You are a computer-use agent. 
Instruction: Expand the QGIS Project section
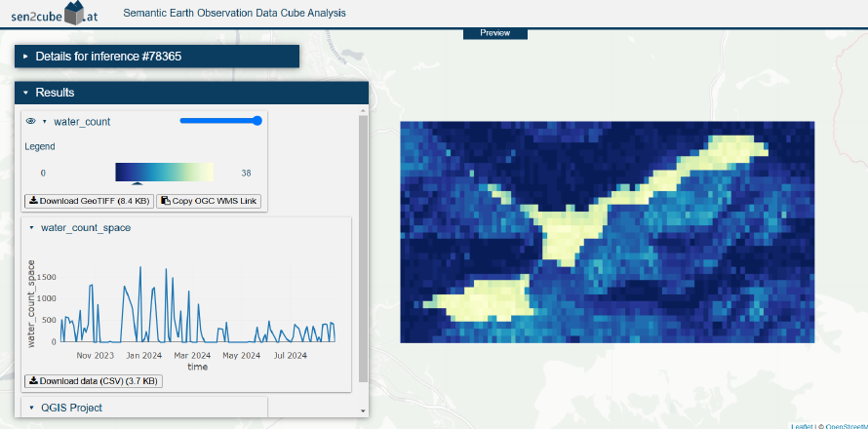pyautogui.click(x=31, y=408)
